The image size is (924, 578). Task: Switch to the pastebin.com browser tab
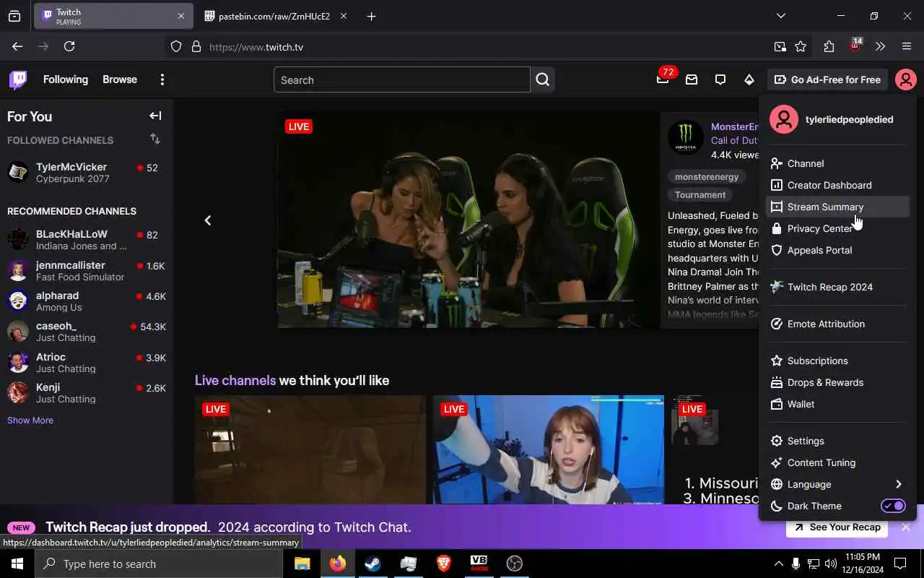(x=274, y=16)
